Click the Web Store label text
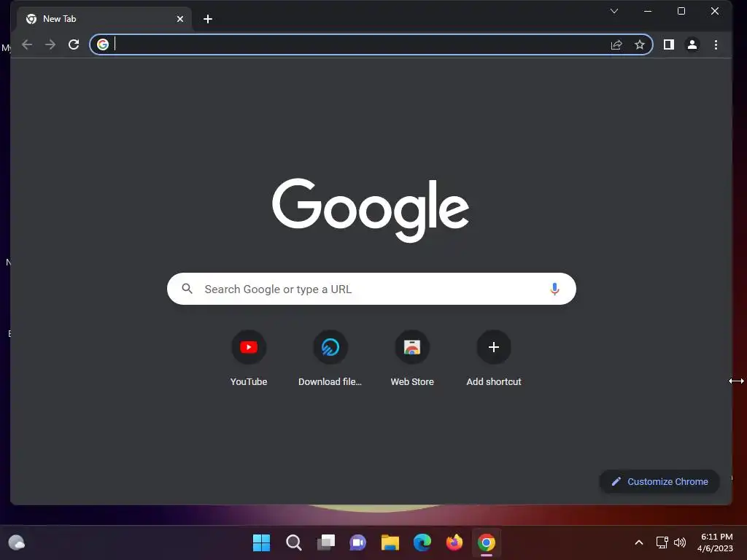The width and height of the screenshot is (747, 560). pyautogui.click(x=412, y=381)
